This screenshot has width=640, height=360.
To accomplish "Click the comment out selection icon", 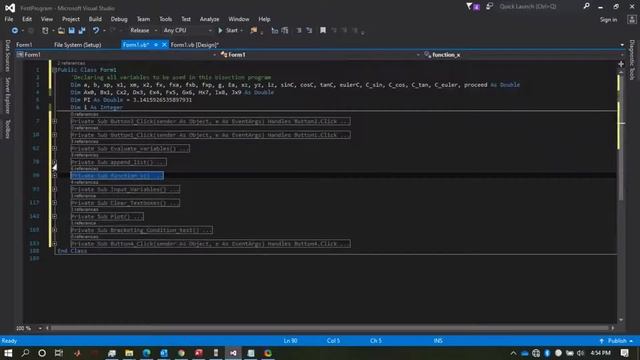I will coord(299,31).
